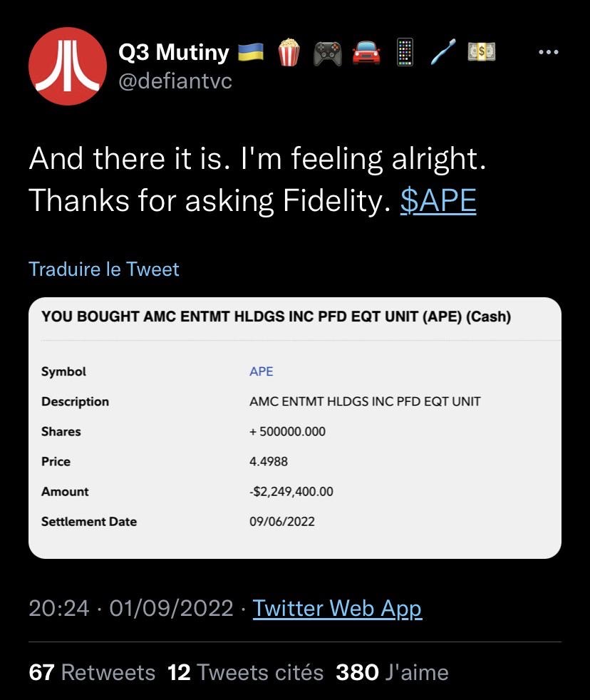
Task: Click the toothbrush emoji in the name
Action: click(443, 52)
